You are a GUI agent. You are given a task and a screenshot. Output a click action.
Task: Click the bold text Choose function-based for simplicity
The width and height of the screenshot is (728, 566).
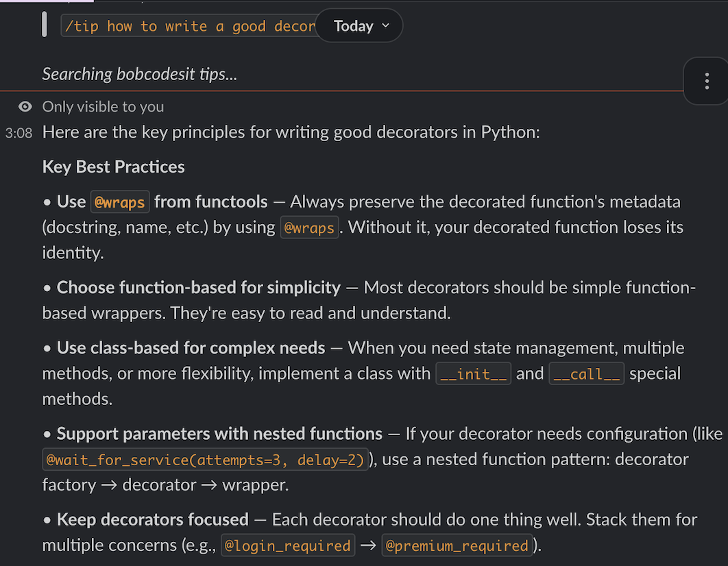(x=199, y=288)
